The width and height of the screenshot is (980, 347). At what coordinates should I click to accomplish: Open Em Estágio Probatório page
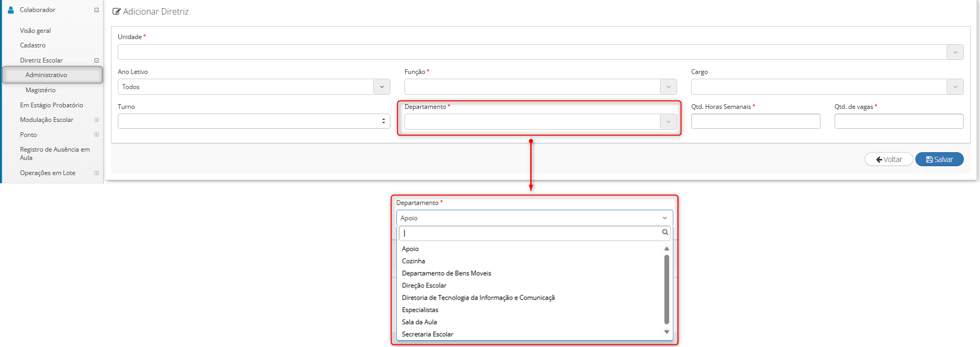click(x=52, y=105)
